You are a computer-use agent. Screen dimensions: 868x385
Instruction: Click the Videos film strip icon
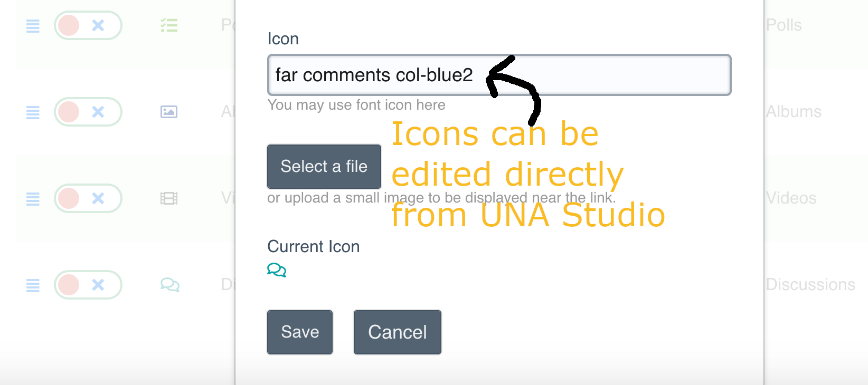[169, 198]
